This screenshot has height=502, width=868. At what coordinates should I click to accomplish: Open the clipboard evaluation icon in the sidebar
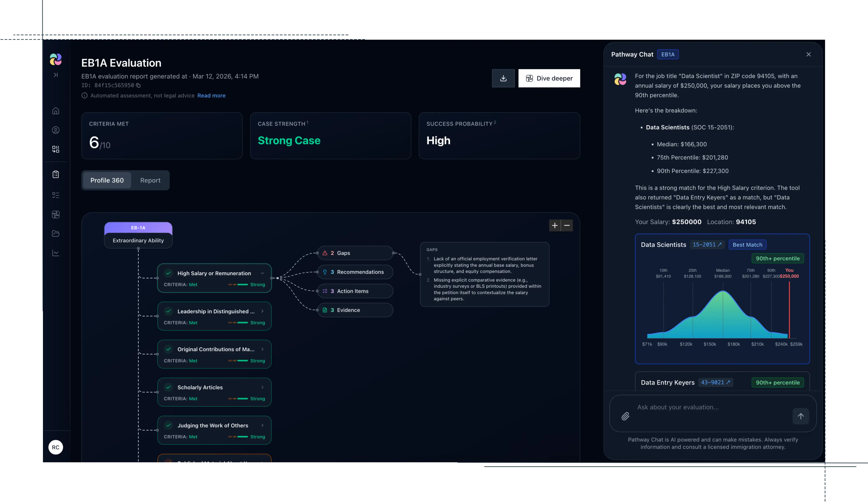point(55,174)
